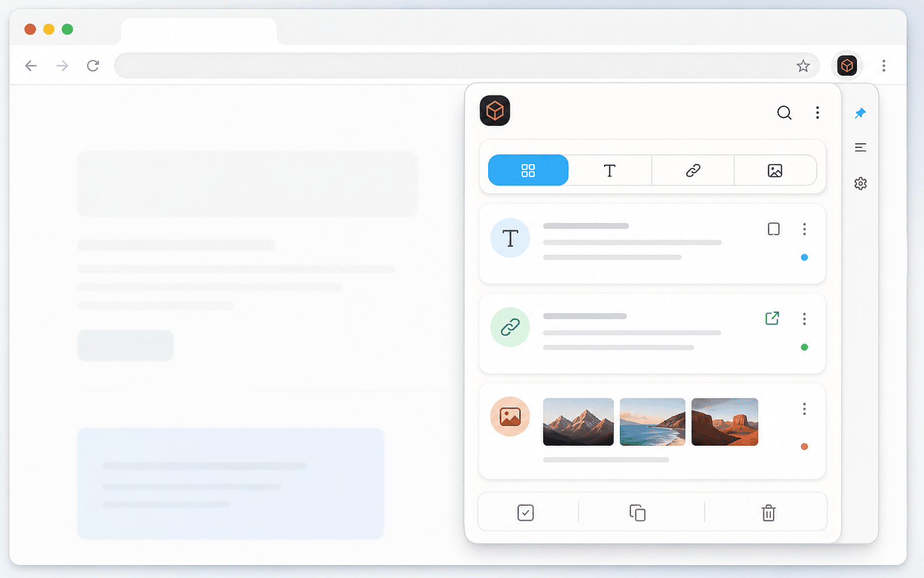Screen dimensions: 924x578
Task: Switch to the images filter tab
Action: click(x=775, y=170)
